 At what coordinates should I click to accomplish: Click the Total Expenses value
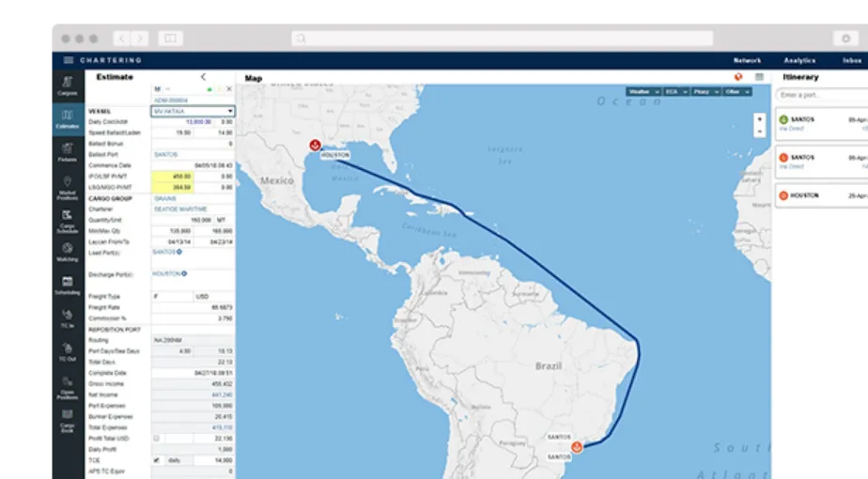pyautogui.click(x=222, y=427)
